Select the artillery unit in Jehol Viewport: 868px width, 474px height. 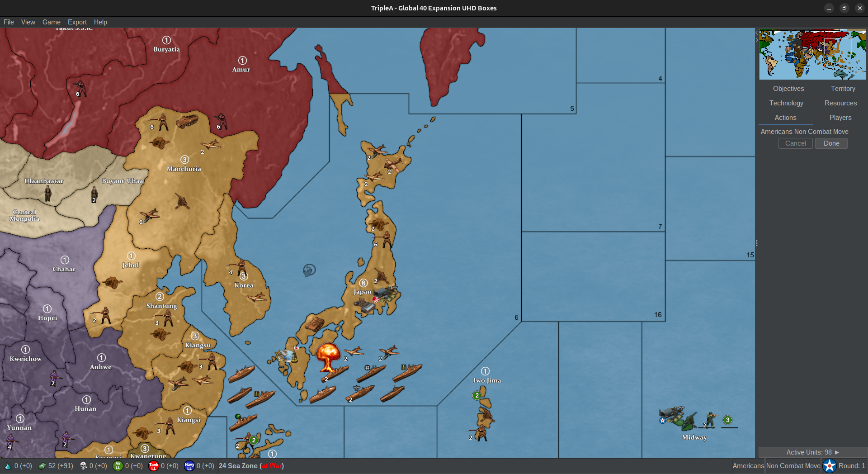pyautogui.click(x=112, y=283)
